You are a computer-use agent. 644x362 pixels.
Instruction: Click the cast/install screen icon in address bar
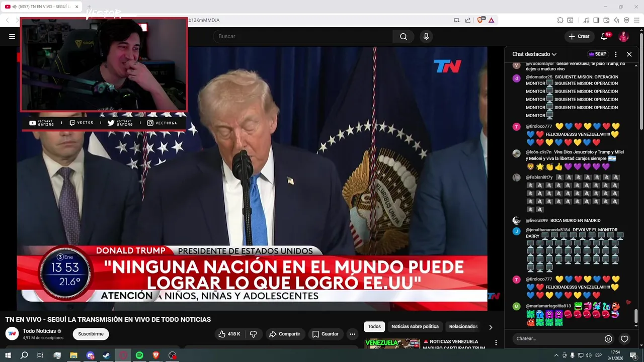point(456,20)
